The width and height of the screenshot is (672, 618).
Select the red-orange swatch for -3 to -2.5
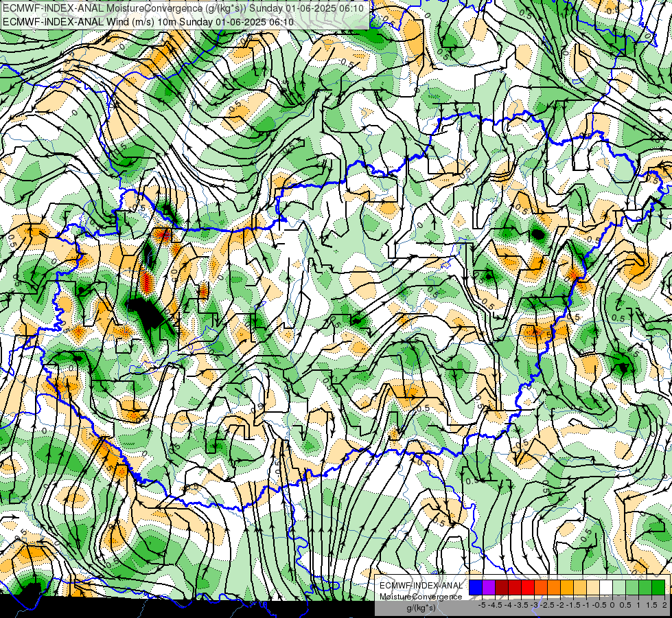[x=541, y=587]
